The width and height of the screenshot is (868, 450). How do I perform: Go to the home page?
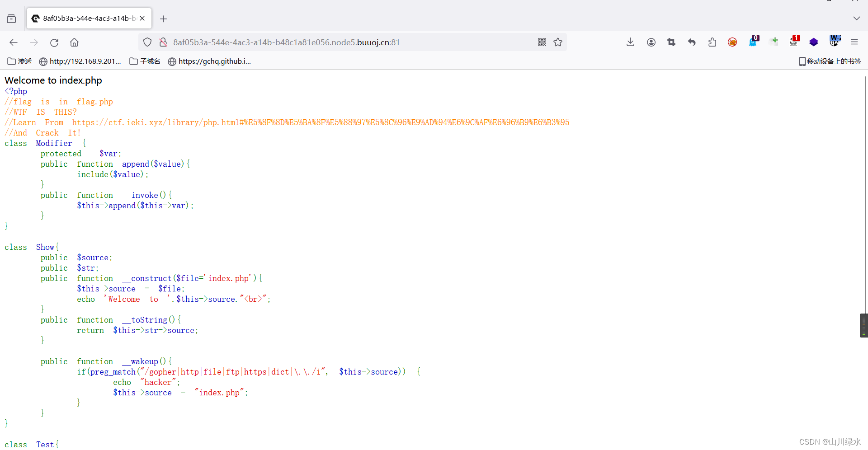coord(75,42)
